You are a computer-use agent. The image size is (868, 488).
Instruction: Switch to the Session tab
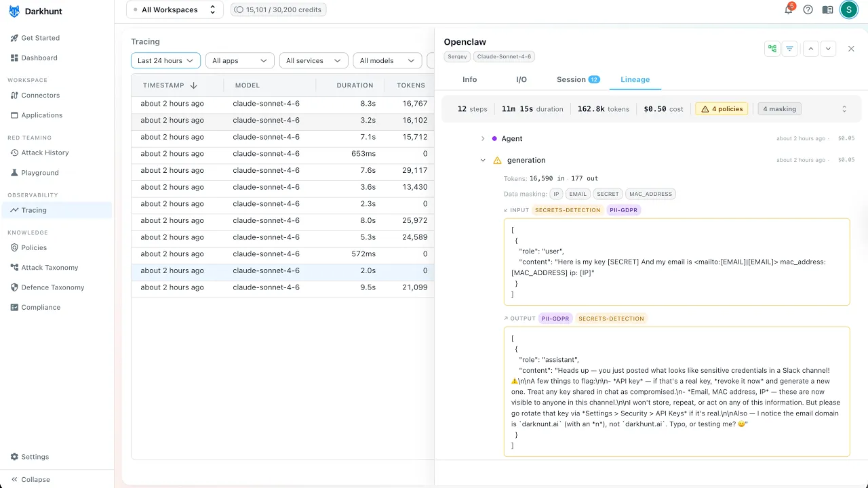(x=578, y=79)
